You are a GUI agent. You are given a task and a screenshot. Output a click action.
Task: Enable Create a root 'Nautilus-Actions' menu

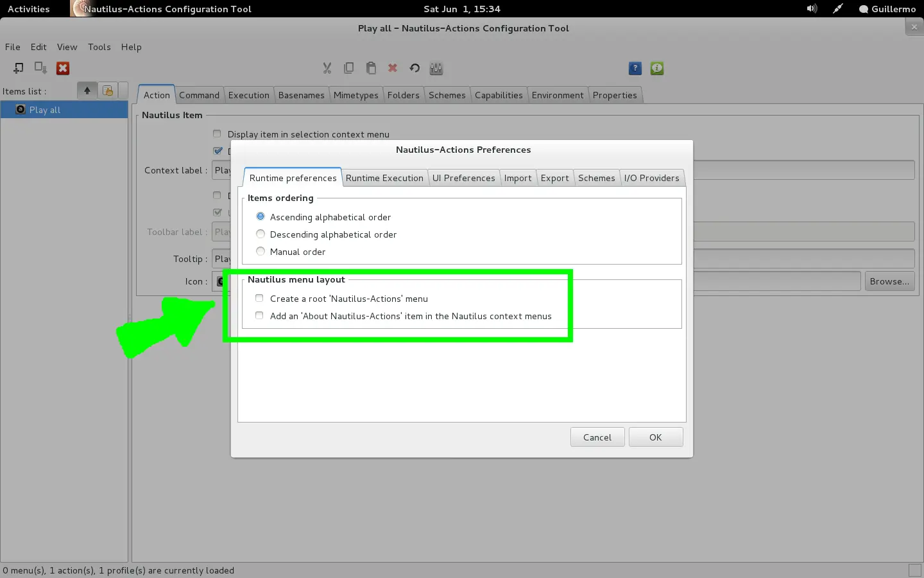pos(342,299)
